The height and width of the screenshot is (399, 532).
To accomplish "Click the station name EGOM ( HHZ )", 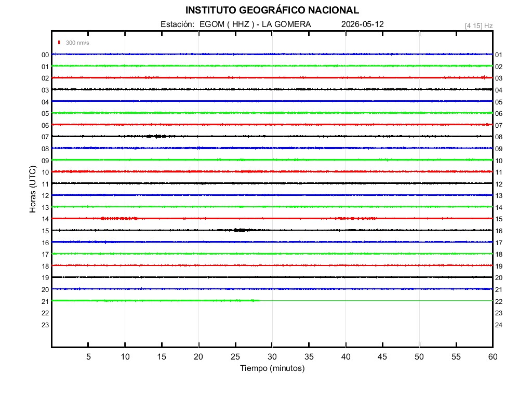I will coord(227,24).
